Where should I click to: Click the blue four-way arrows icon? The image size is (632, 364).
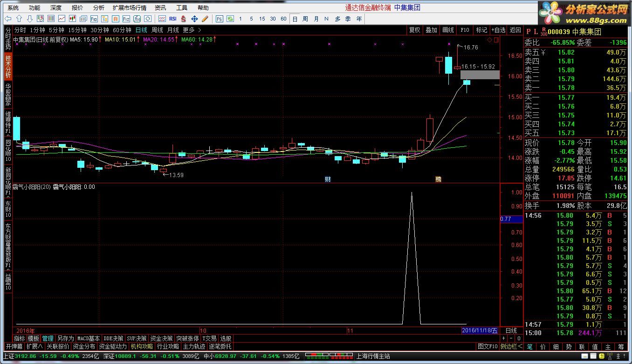coord(194,19)
